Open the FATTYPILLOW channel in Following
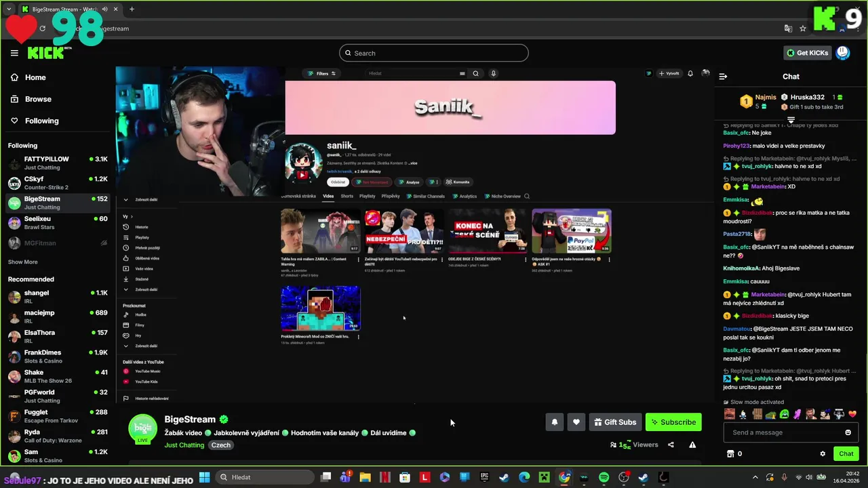The width and height of the screenshot is (868, 488). click(x=58, y=163)
